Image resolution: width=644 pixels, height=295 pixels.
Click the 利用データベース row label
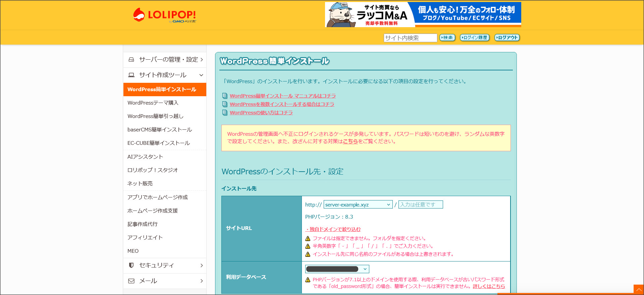click(246, 277)
